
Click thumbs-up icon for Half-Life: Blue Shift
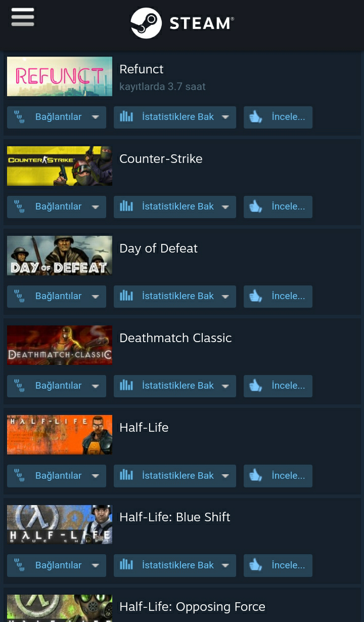tap(256, 565)
